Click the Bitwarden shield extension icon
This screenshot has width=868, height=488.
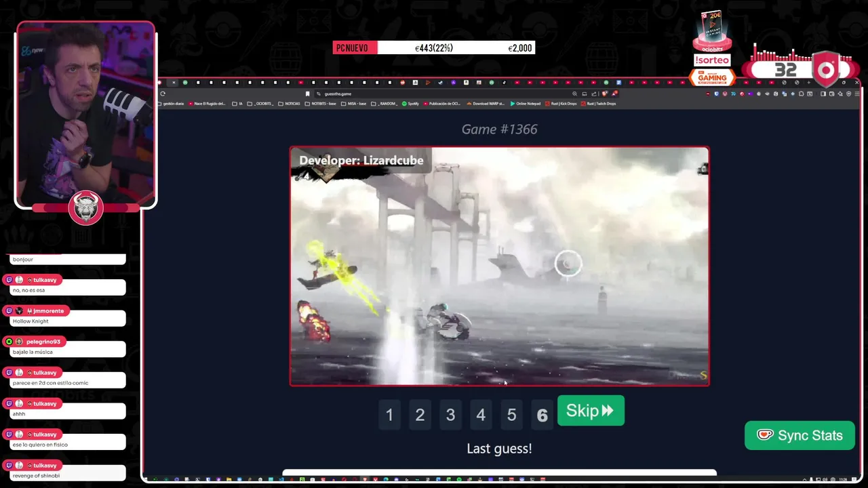pyautogui.click(x=716, y=94)
